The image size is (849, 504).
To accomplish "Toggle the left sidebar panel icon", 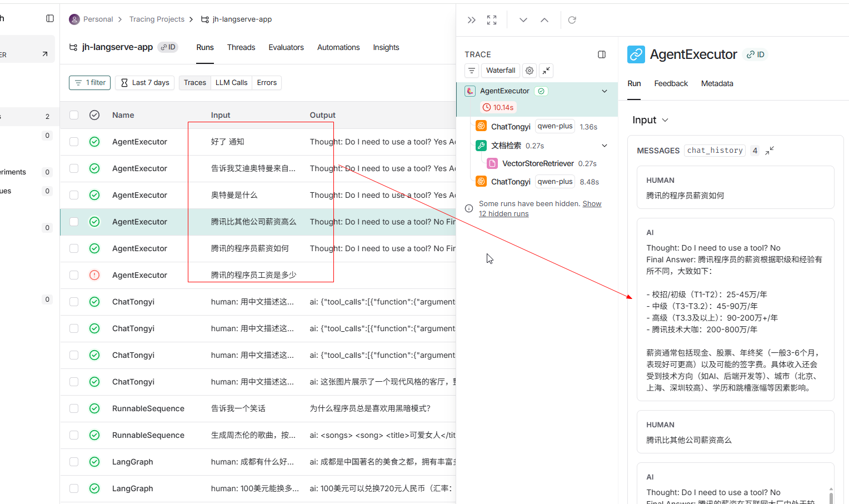I will click(x=50, y=18).
